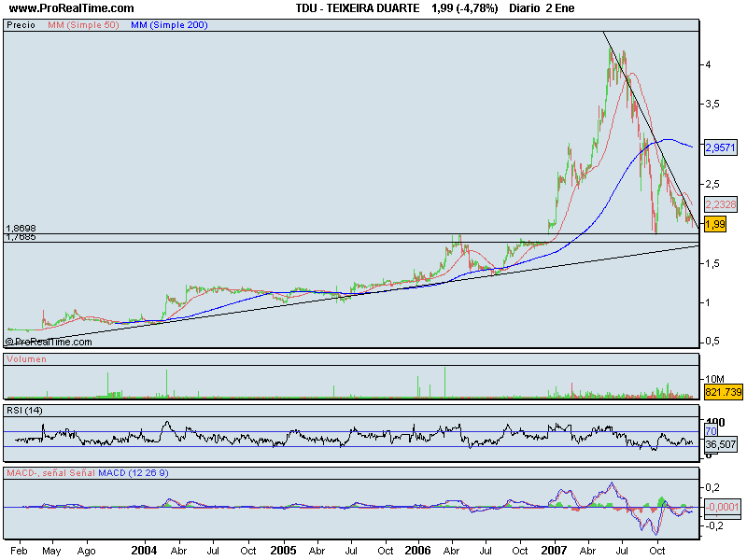Select the MACD-, señal Señal legend label

click(51, 473)
